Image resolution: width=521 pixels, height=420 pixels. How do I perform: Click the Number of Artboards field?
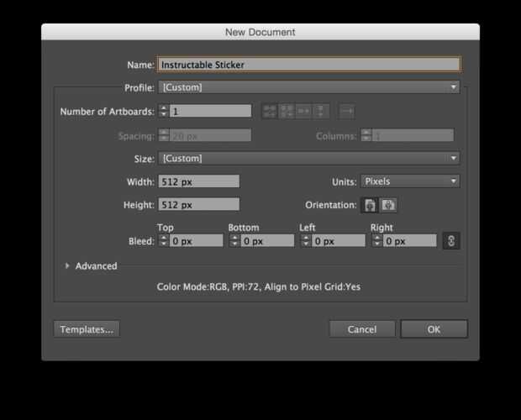[210, 111]
